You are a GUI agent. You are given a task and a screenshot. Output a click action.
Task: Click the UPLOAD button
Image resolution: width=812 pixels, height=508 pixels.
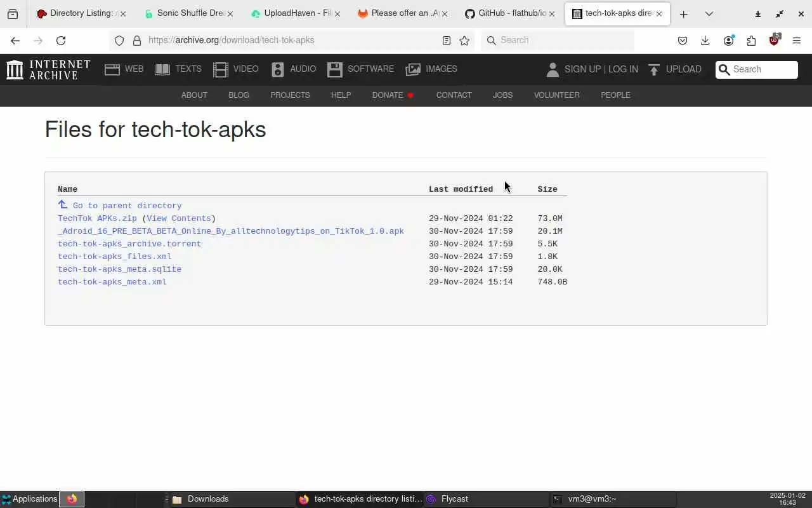click(x=674, y=69)
